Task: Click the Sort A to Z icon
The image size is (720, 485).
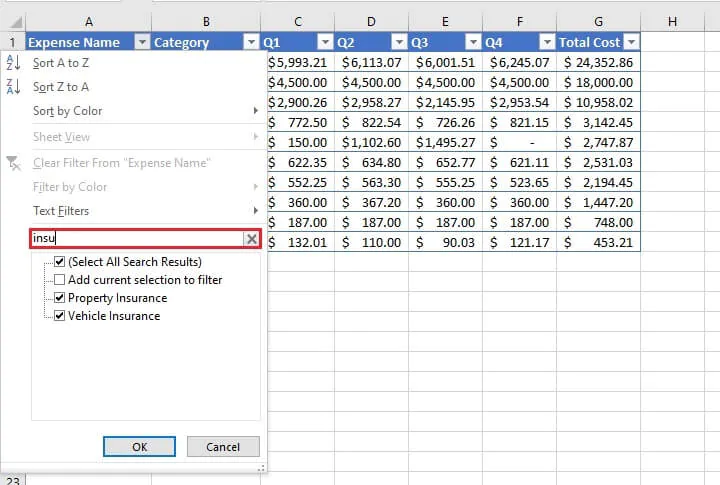Action: click(13, 62)
